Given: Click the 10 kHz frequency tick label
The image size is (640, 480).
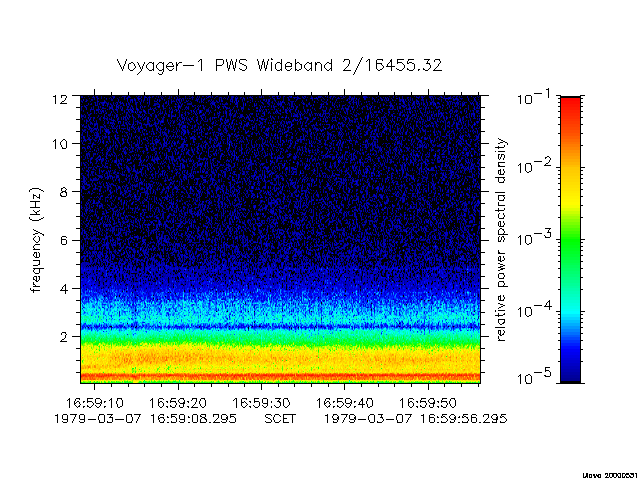Looking at the screenshot, I should 60,144.
